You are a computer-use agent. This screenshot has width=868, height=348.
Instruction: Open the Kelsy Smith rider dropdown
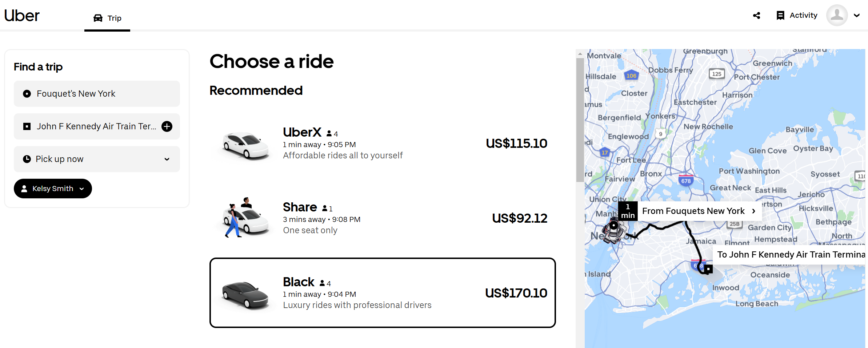coord(53,189)
